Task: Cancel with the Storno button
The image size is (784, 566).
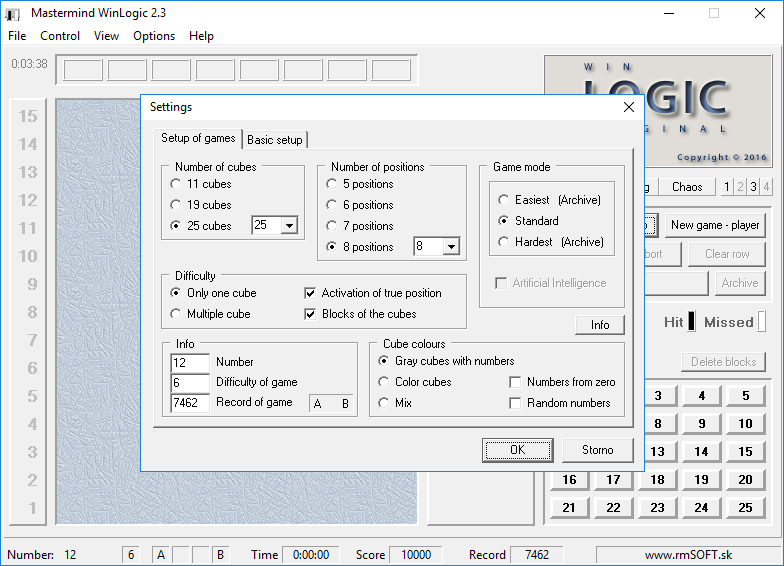Action: point(598,450)
